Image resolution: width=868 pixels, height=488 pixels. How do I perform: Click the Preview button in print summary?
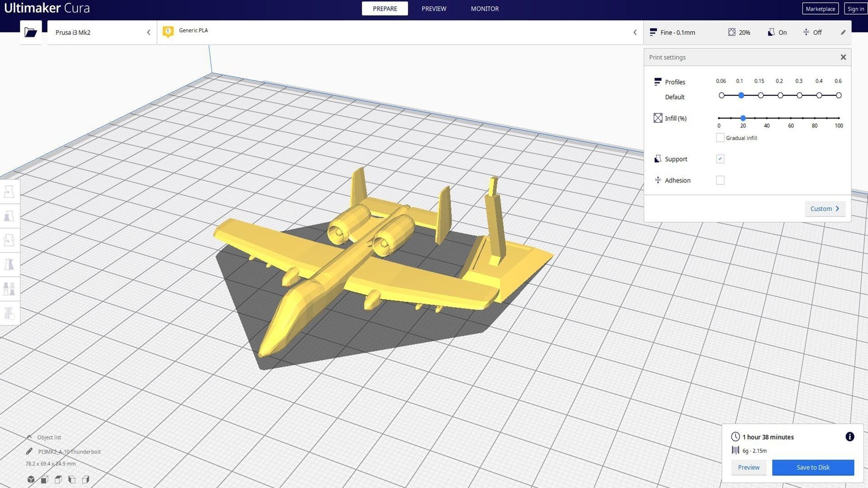tap(749, 467)
